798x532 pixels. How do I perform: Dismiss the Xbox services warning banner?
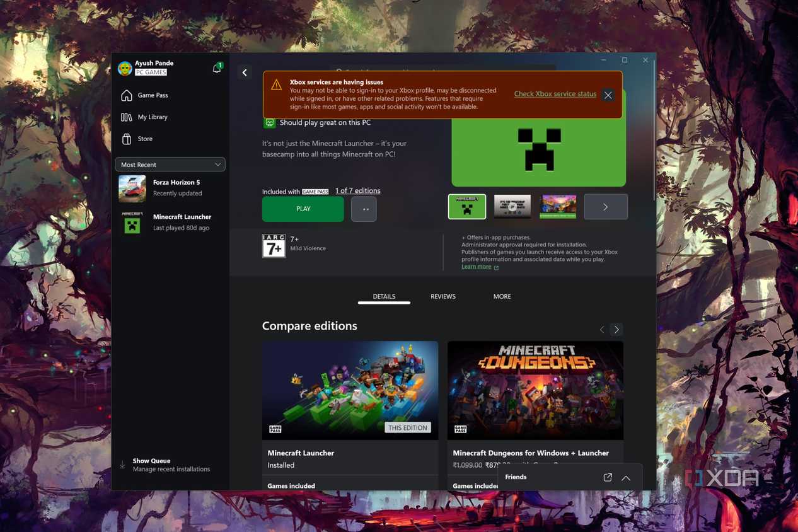pyautogui.click(x=608, y=95)
